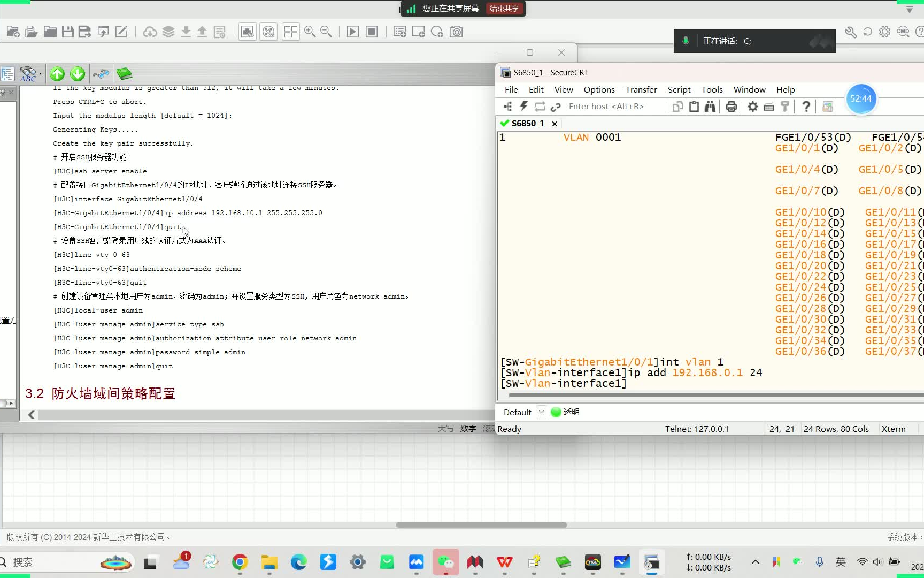
Task: Click the green up arrow in help viewer
Action: coord(57,74)
